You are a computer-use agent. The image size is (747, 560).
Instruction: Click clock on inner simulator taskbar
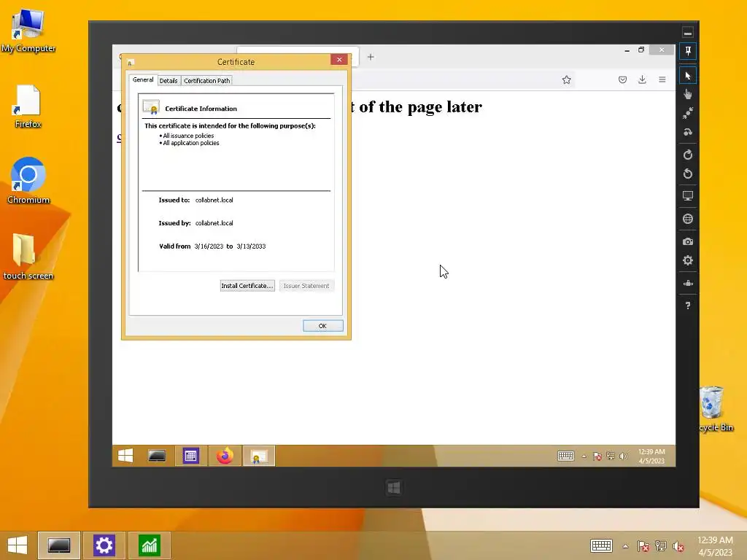pyautogui.click(x=651, y=456)
